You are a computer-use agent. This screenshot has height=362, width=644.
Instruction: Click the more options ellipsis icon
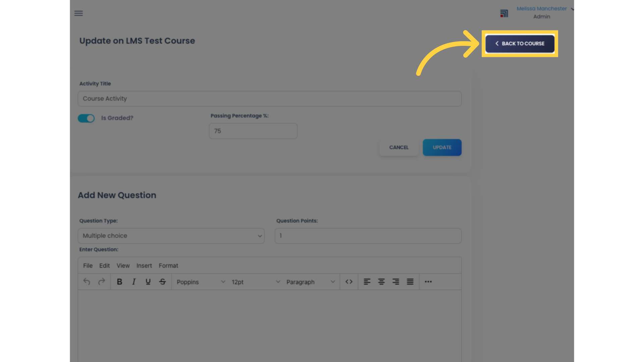(x=428, y=282)
